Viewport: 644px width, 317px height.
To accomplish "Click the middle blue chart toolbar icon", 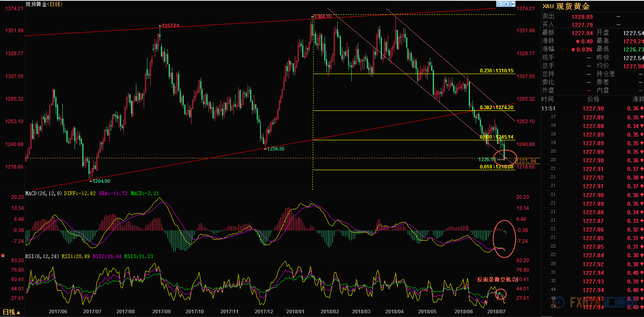I will click(506, 4).
